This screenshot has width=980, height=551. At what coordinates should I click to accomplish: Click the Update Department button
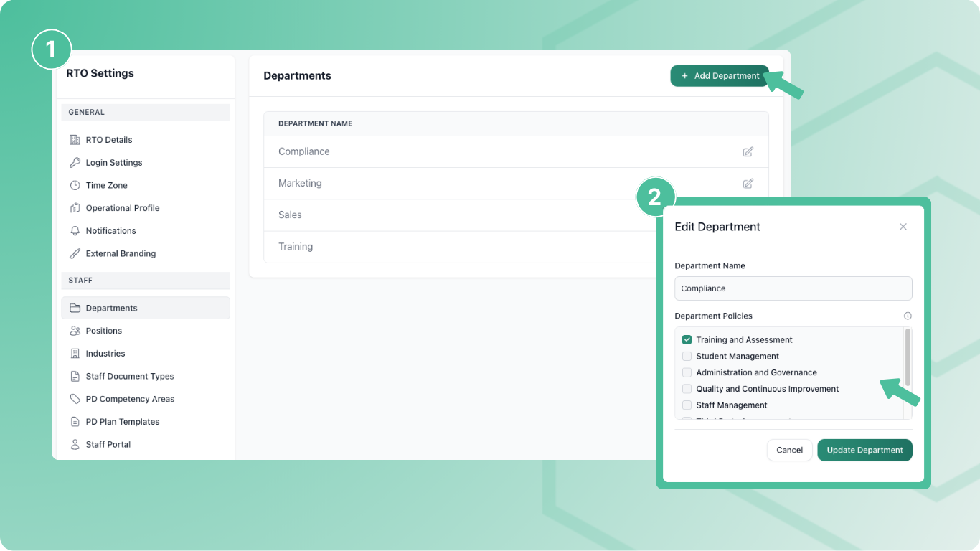click(x=864, y=450)
